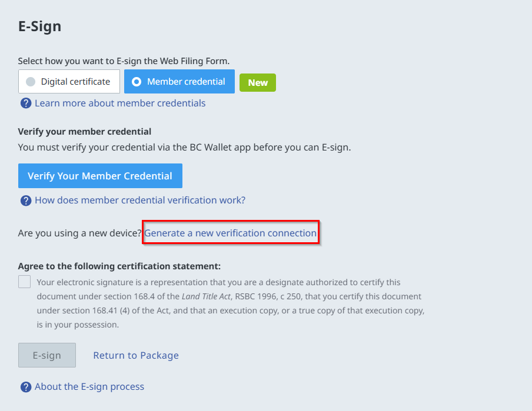
Task: Open How does member credential verification work link
Action: click(x=140, y=201)
